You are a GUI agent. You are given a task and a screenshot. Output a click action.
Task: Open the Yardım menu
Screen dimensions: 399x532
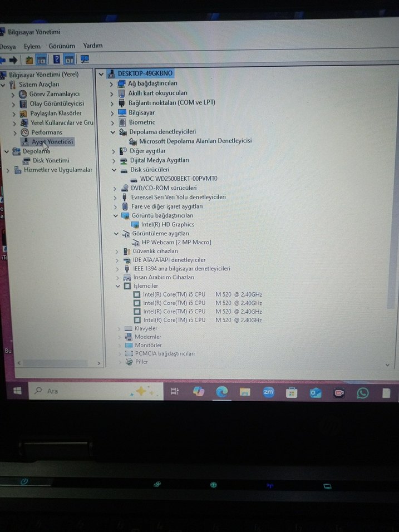(x=92, y=46)
